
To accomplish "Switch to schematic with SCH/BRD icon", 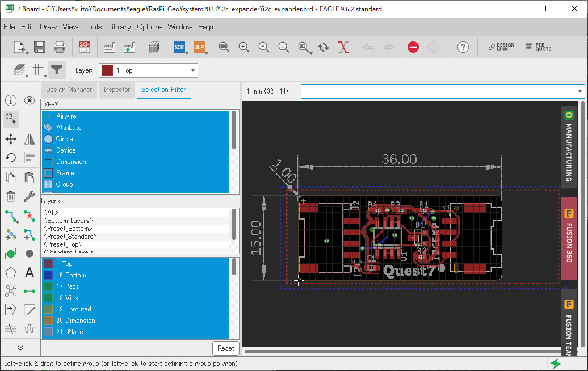I will [x=85, y=47].
